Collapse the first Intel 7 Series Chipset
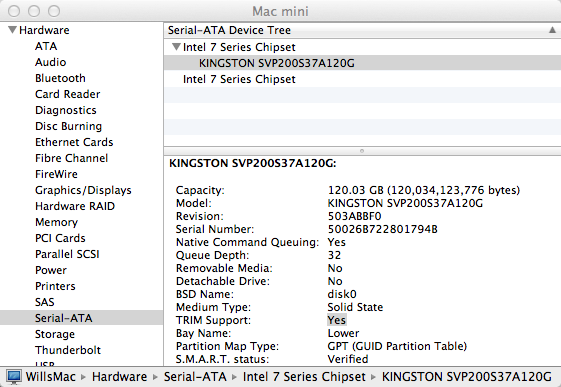 176,47
